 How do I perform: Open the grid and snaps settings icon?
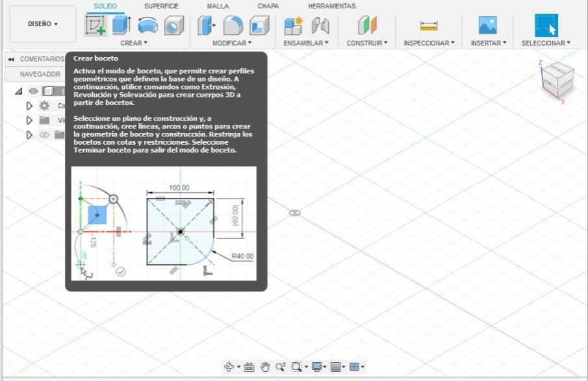pyautogui.click(x=336, y=367)
